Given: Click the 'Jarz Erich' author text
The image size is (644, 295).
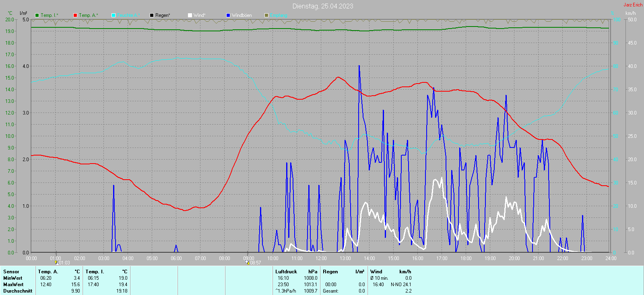Looking at the screenshot, I should [x=633, y=5].
